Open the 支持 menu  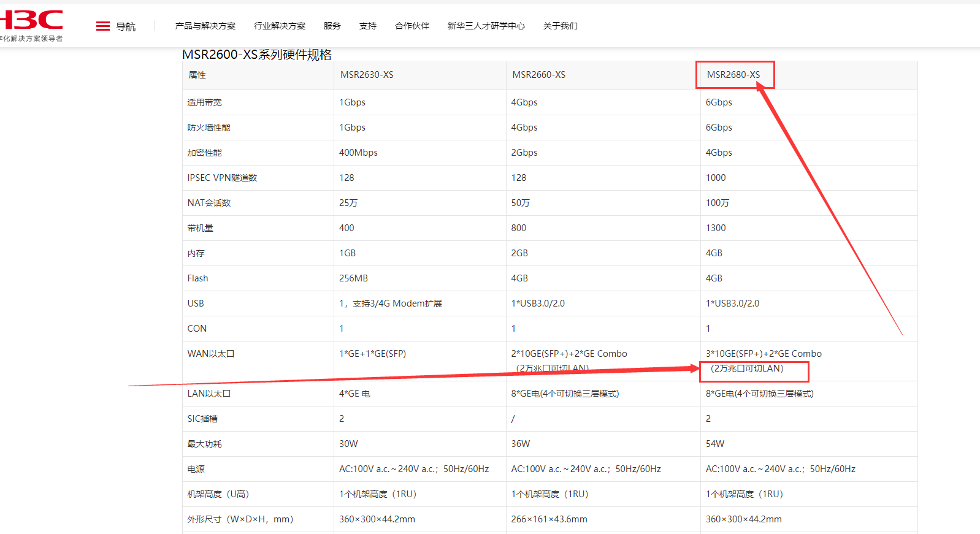point(368,26)
